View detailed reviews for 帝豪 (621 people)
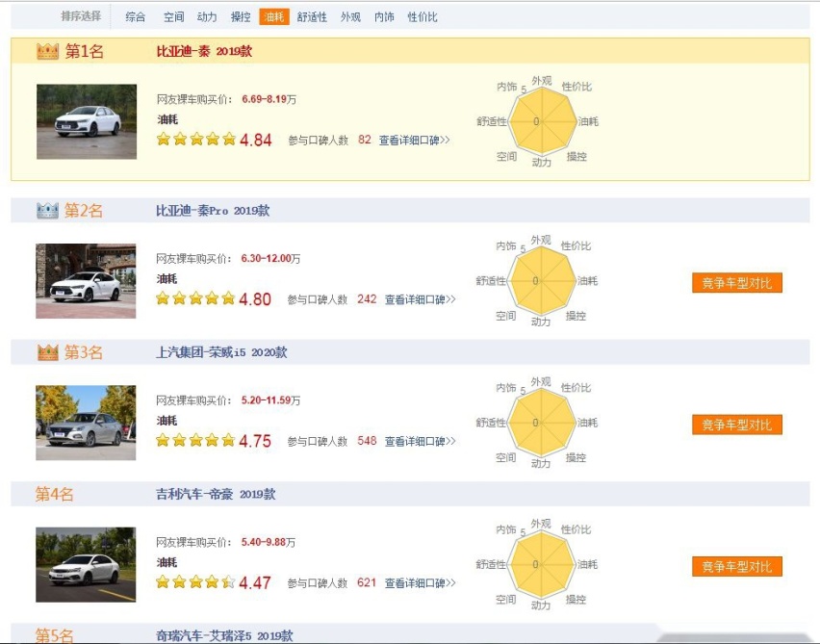This screenshot has width=820, height=644. pos(420,582)
